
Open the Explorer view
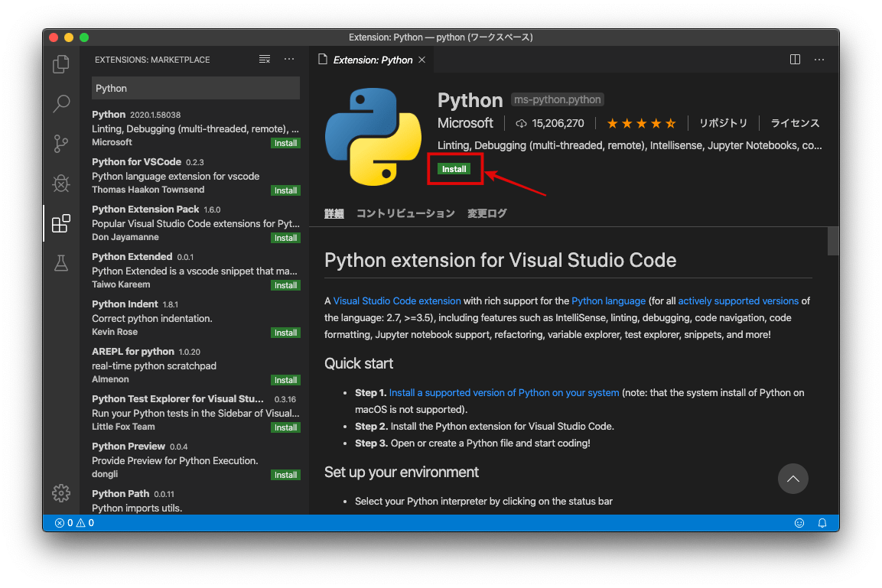tap(61, 65)
